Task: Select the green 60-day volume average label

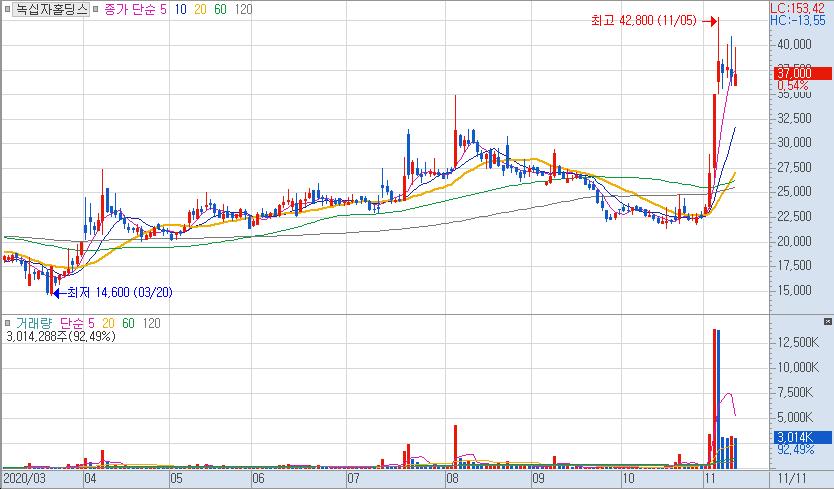Action: pyautogui.click(x=128, y=323)
